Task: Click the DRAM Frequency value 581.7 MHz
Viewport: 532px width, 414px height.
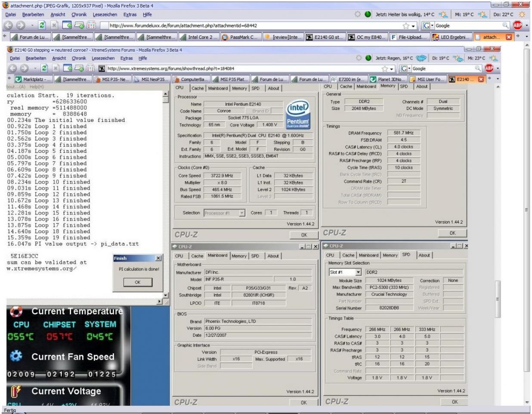Action: pyautogui.click(x=403, y=133)
